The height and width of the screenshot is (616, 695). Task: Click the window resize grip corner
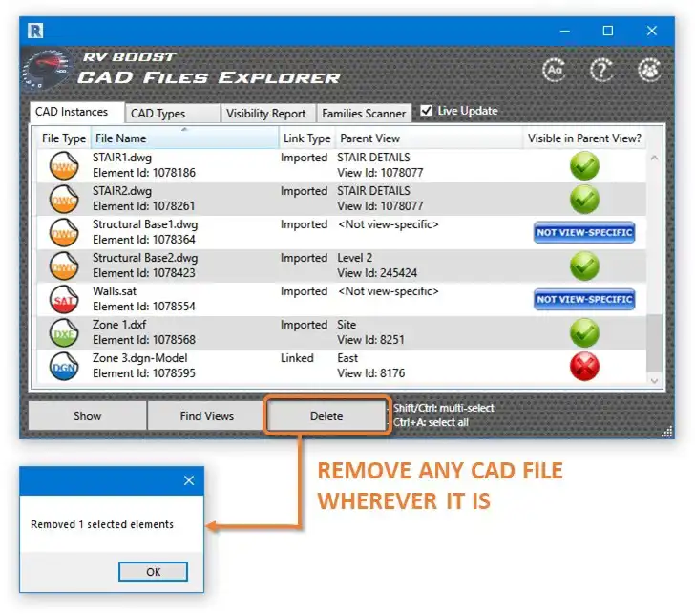pyautogui.click(x=667, y=432)
